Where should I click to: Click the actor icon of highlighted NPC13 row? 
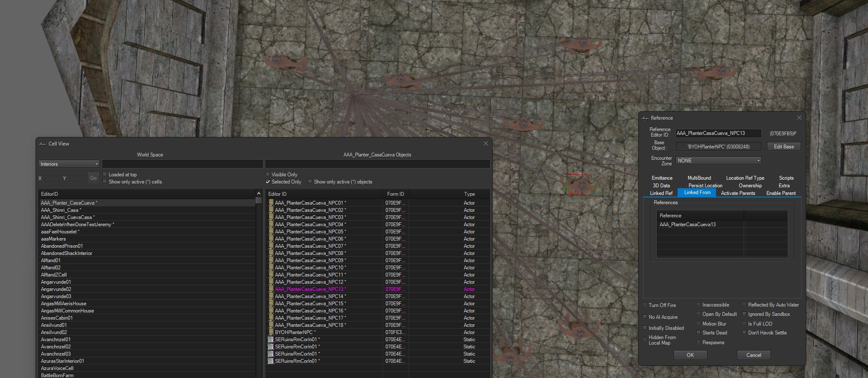[271, 289]
